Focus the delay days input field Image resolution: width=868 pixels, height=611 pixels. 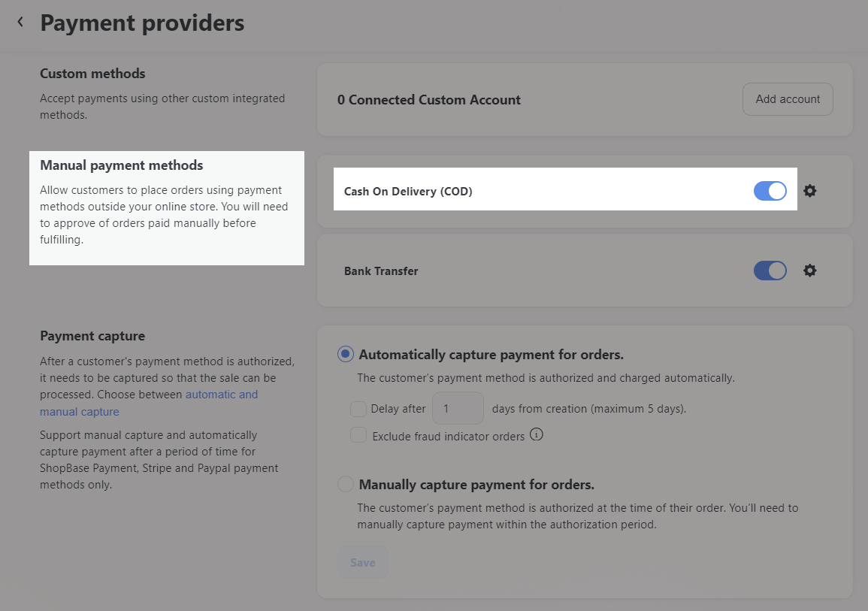[x=458, y=408]
